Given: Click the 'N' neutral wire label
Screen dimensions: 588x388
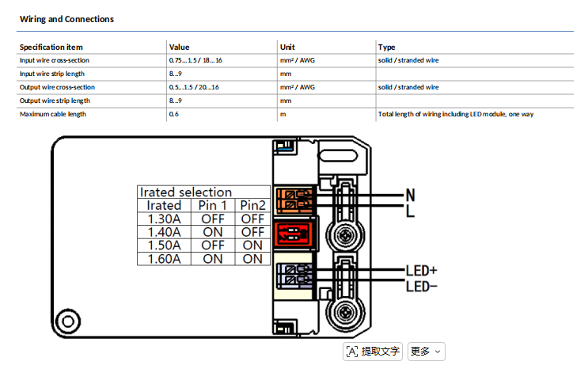Looking at the screenshot, I should 410,195.
